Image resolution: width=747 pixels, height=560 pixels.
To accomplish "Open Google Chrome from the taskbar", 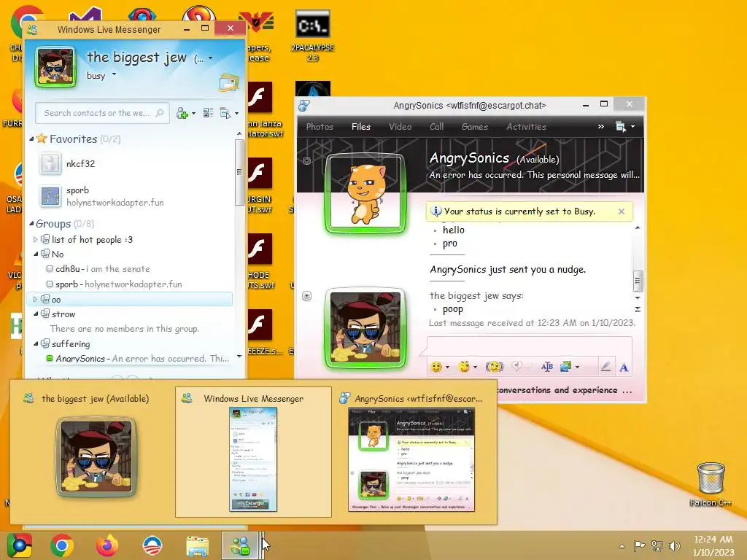I will click(62, 545).
